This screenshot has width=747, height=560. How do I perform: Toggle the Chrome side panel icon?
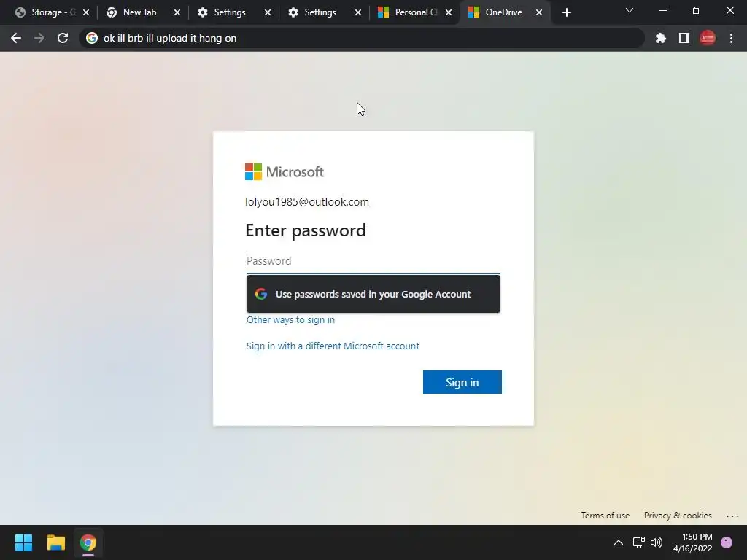(x=684, y=38)
